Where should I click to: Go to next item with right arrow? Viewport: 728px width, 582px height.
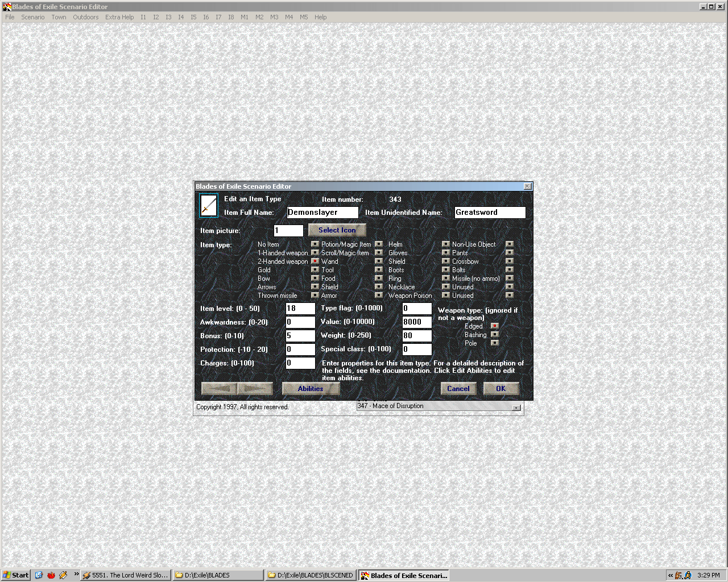[255, 389]
